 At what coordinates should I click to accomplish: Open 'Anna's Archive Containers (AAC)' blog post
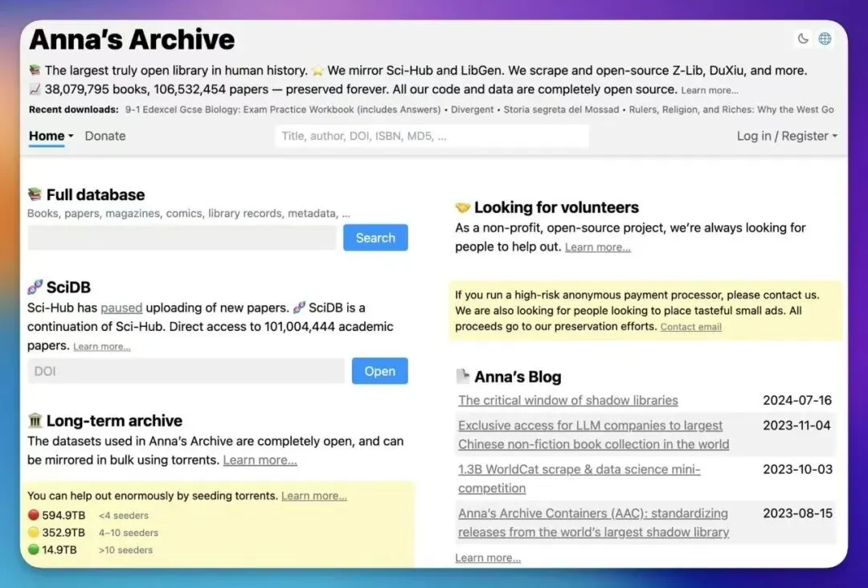(593, 523)
